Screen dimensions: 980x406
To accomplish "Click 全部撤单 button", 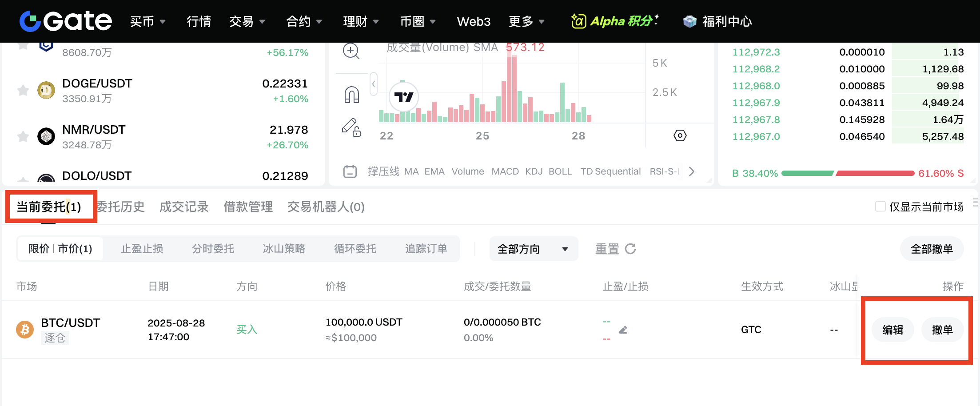I will [x=932, y=249].
